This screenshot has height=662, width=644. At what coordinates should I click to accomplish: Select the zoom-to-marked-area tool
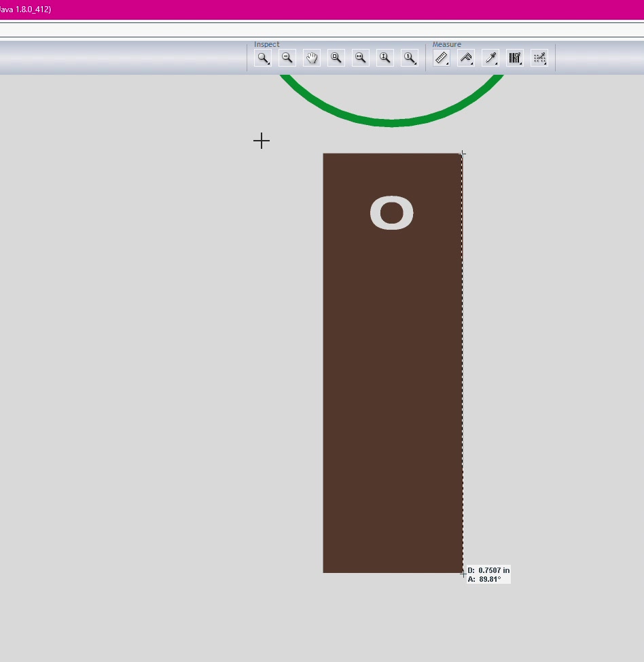[336, 58]
